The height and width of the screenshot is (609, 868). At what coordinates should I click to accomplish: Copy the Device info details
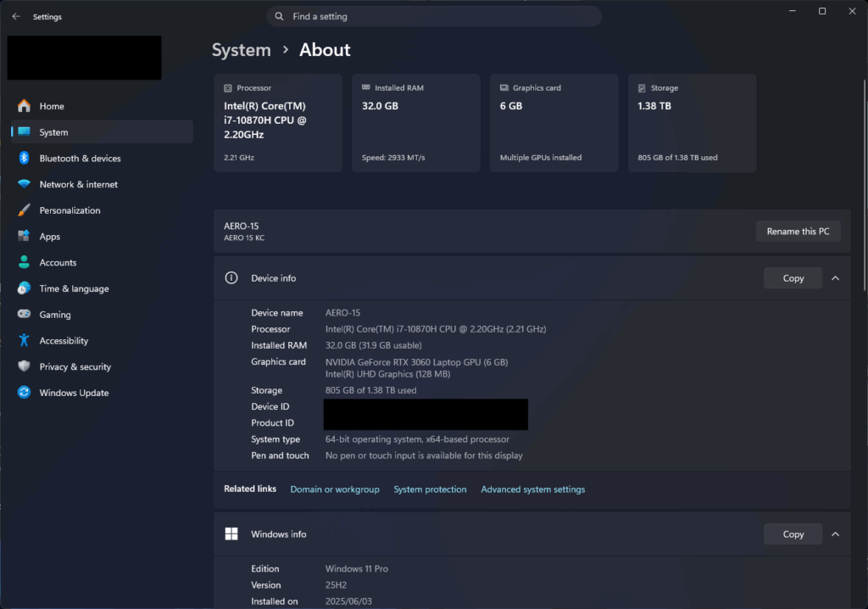pyautogui.click(x=793, y=278)
